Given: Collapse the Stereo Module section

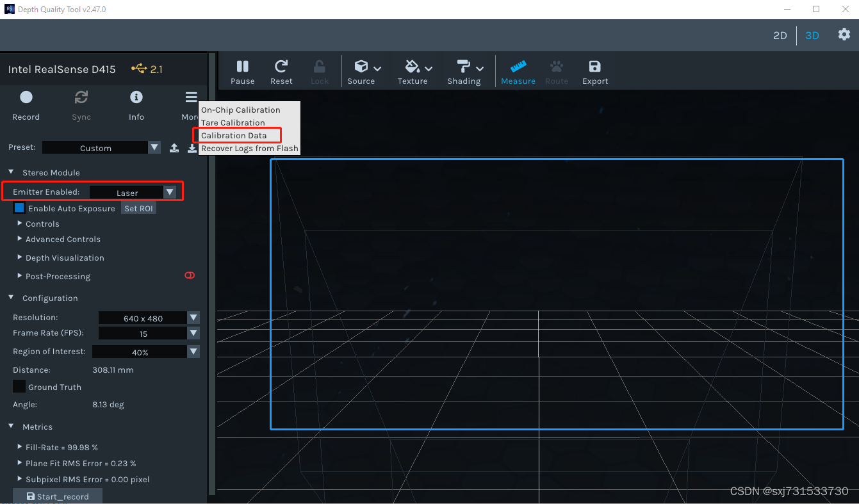Looking at the screenshot, I should pyautogui.click(x=11, y=172).
